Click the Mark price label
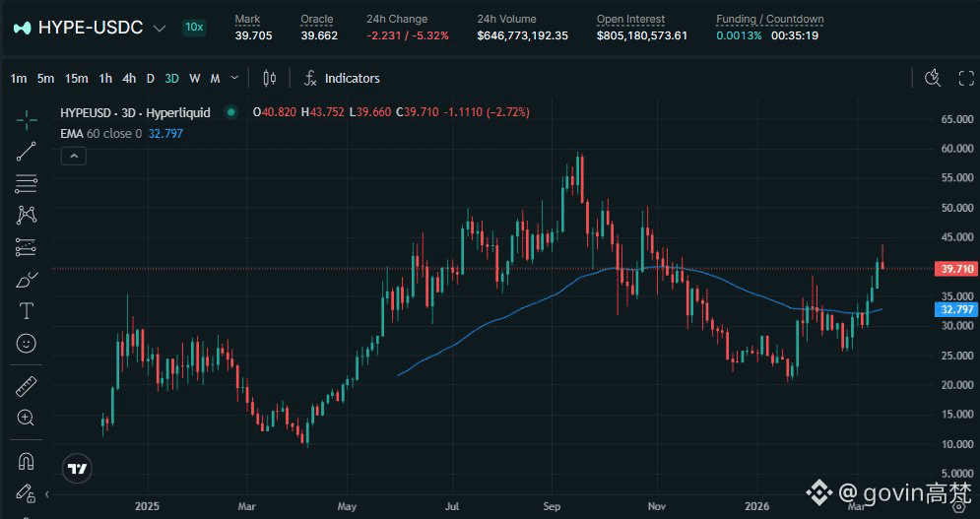 pos(247,20)
